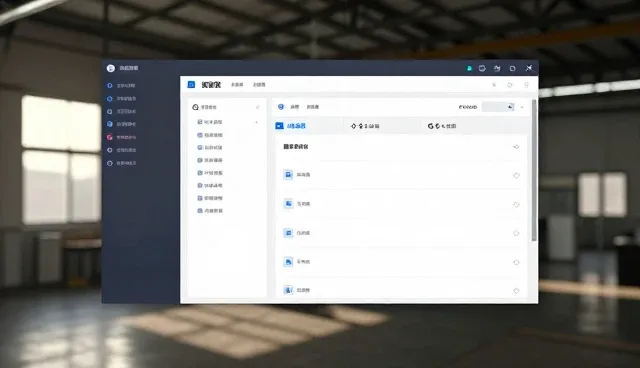Screen dimensions: 640x368
Task: Select the circle toggle on the first content row
Action: [516, 175]
